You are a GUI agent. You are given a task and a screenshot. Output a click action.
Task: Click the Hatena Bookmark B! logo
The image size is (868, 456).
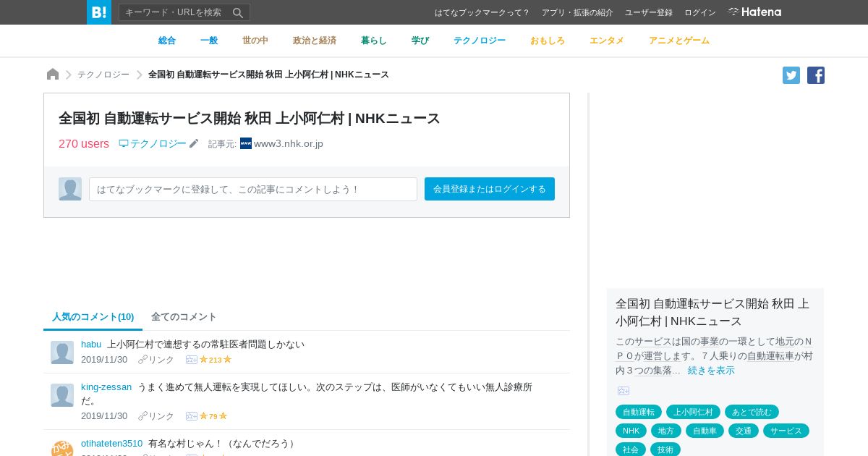[99, 12]
